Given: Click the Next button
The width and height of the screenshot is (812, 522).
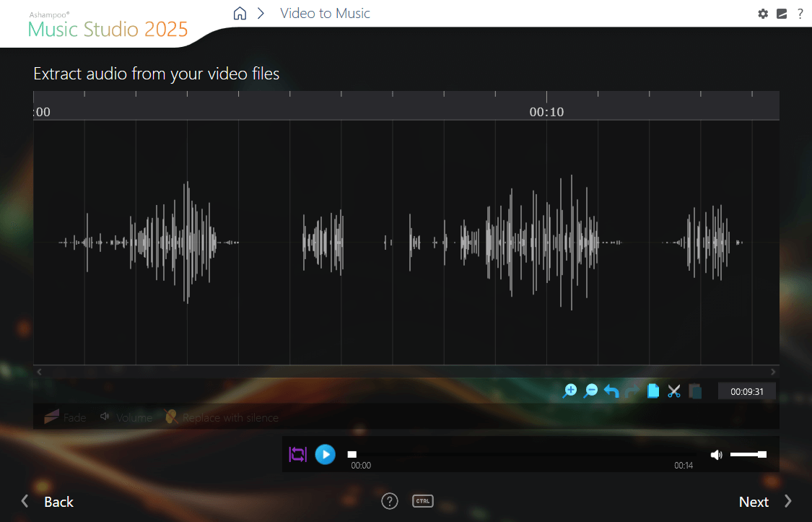Looking at the screenshot, I should [753, 501].
